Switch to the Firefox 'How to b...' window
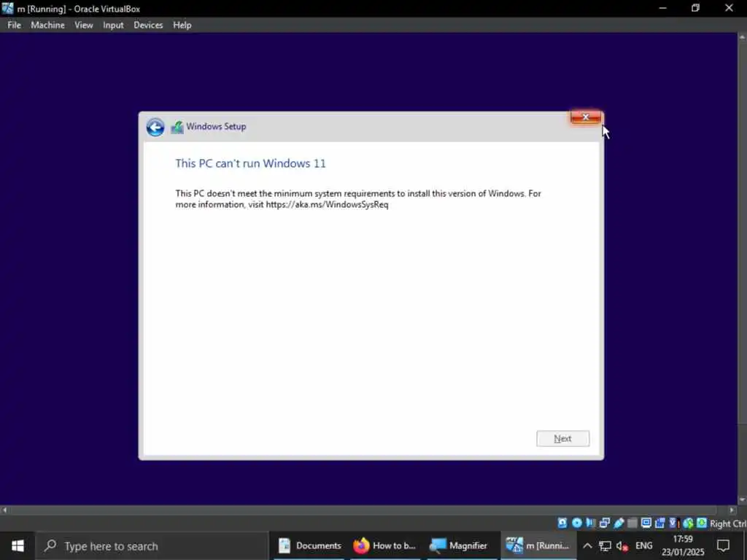 click(x=385, y=545)
